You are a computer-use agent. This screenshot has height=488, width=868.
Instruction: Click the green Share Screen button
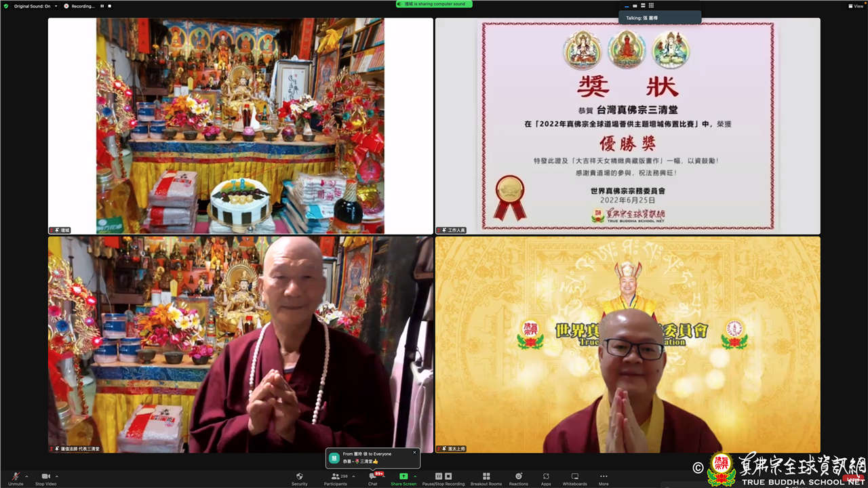(403, 478)
